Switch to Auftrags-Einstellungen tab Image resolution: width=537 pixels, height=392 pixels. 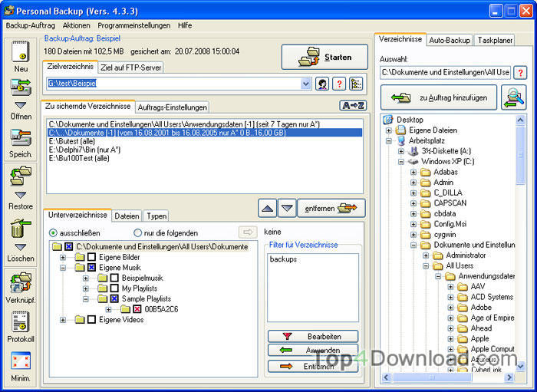coord(173,107)
